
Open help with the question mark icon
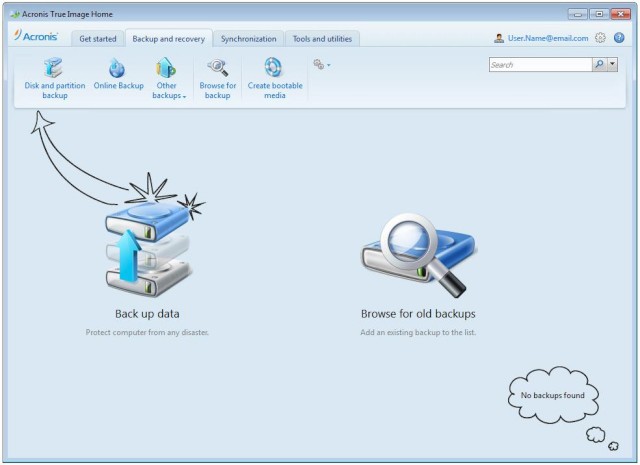pos(619,38)
